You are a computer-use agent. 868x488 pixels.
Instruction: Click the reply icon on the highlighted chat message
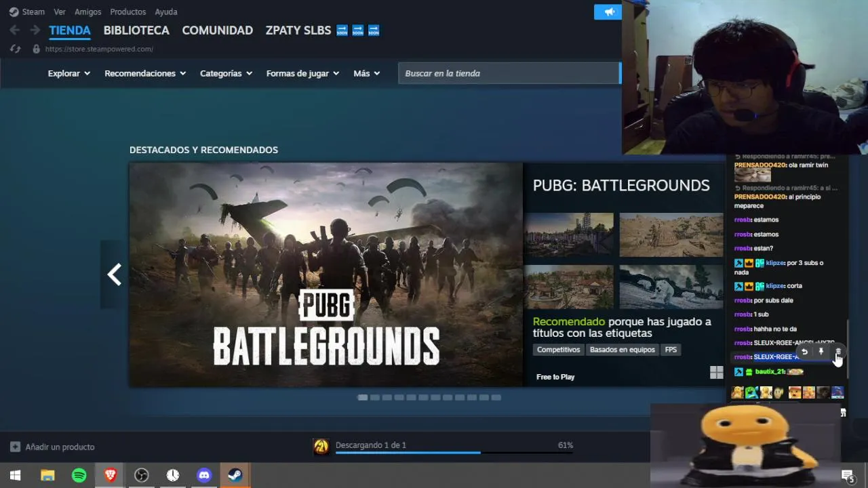click(805, 352)
